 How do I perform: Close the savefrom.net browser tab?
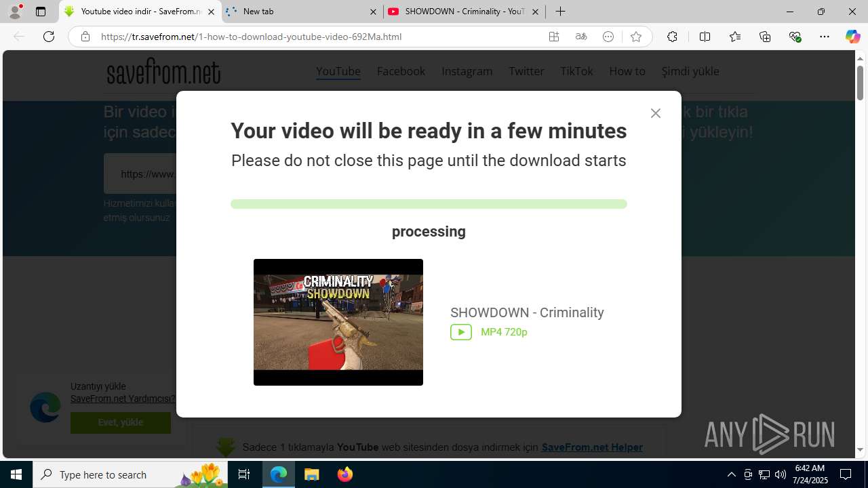tap(211, 12)
